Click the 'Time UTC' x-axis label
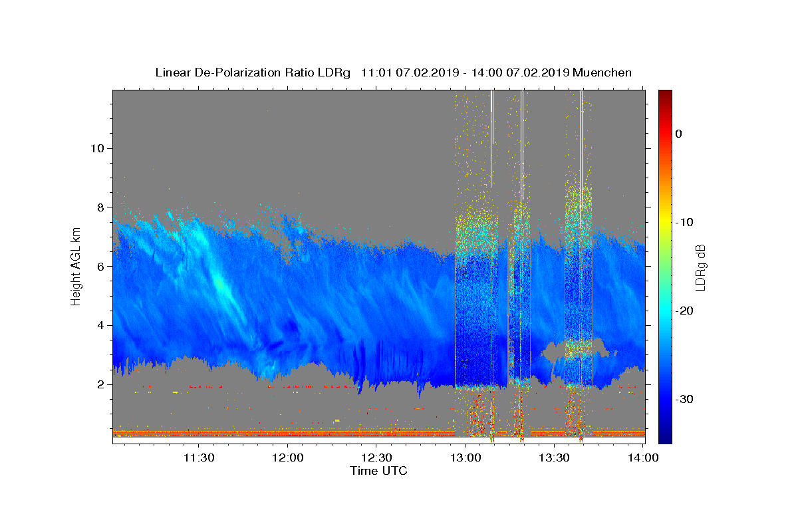Image resolution: width=798 pixels, height=532 pixels. tap(378, 471)
